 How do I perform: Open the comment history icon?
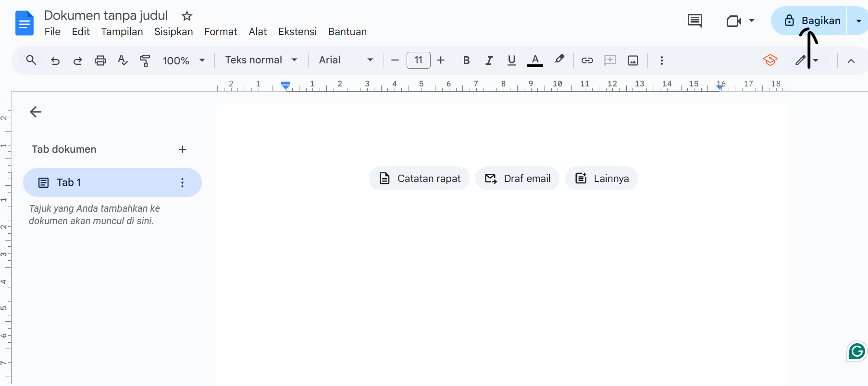694,21
